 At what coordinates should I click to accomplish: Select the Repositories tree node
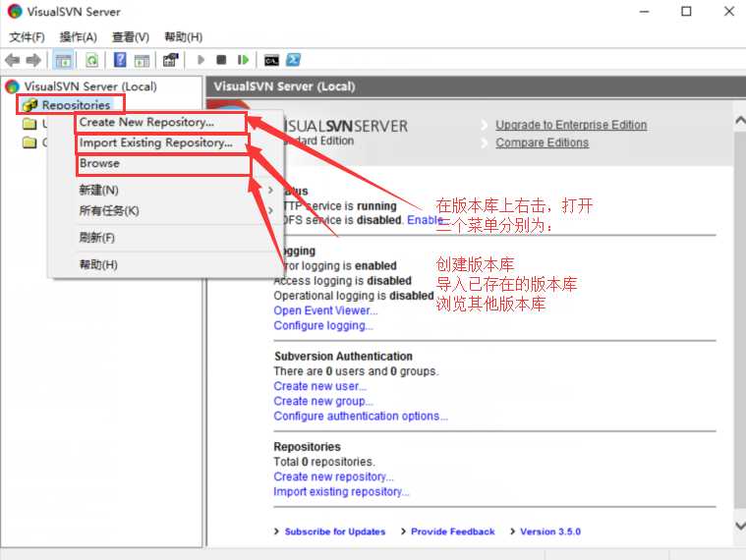76,104
